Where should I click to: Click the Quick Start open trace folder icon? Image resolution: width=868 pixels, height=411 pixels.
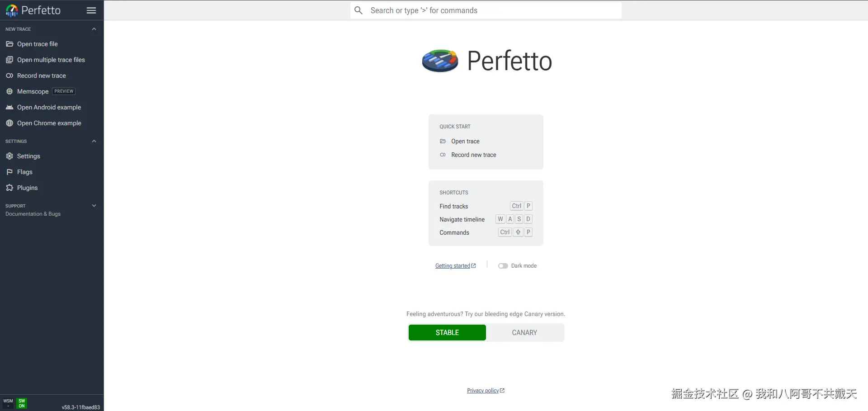point(443,142)
